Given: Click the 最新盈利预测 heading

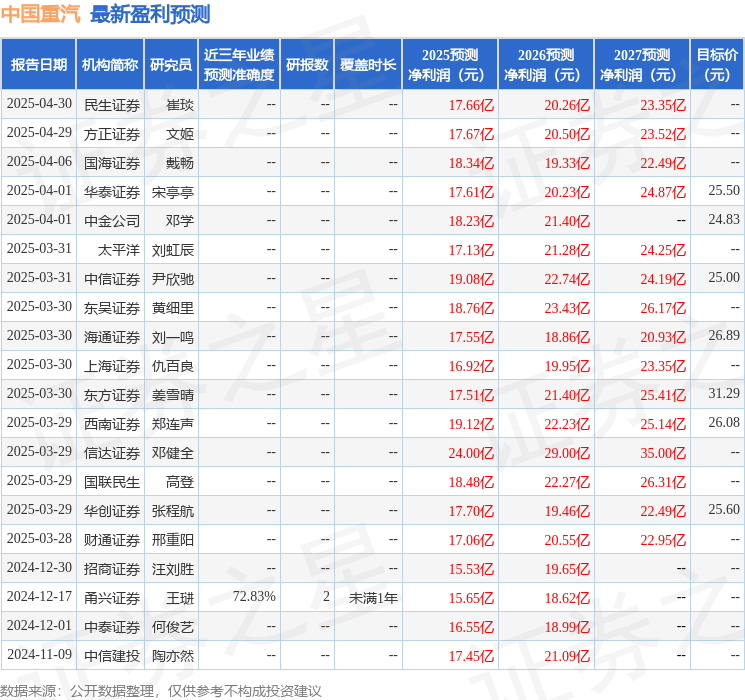Looking at the screenshot, I should point(150,14).
